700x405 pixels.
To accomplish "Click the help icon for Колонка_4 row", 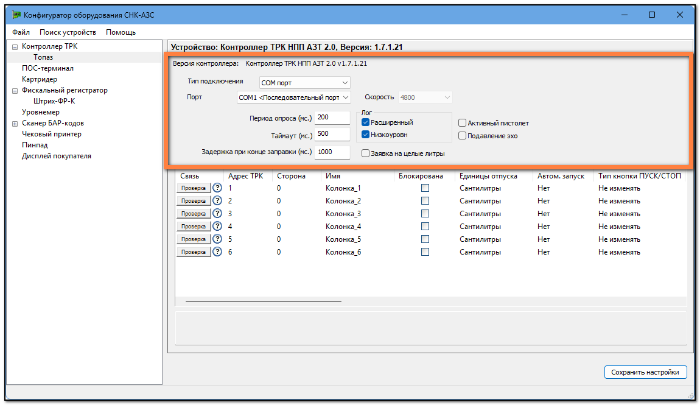I will point(217,226).
